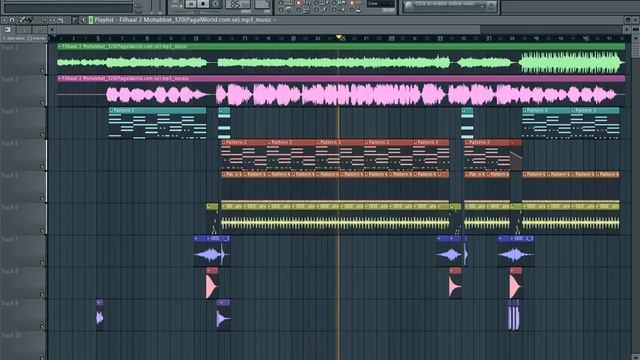
Task: Select the speaker Playback tool
Action: [82, 20]
